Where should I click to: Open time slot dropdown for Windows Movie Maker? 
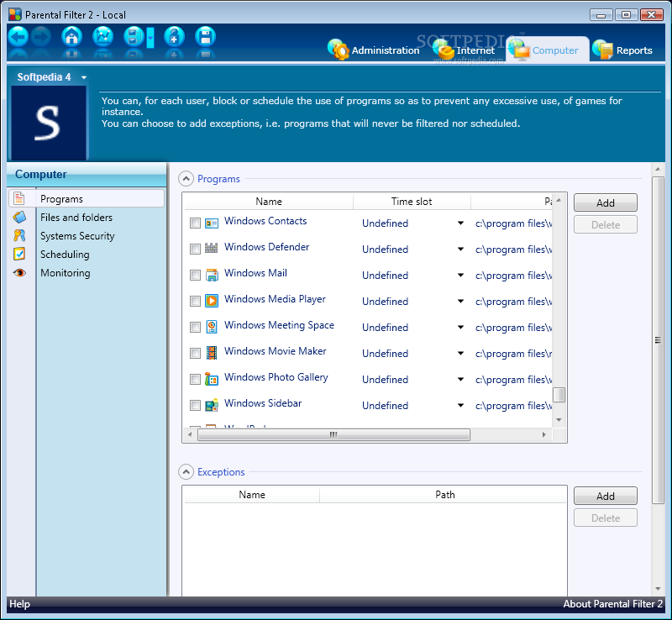click(x=460, y=354)
